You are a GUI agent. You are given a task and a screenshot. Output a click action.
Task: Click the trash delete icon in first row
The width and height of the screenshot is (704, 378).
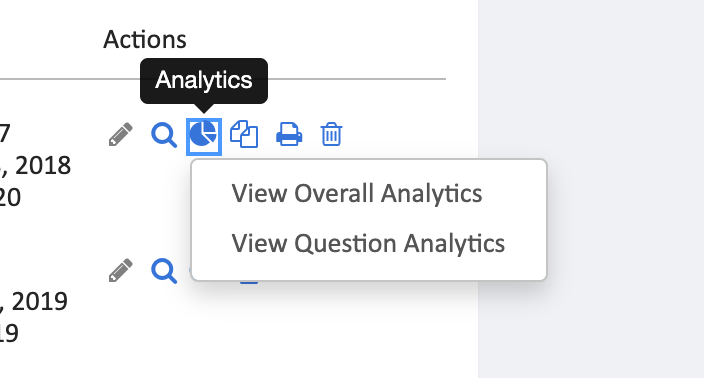331,134
